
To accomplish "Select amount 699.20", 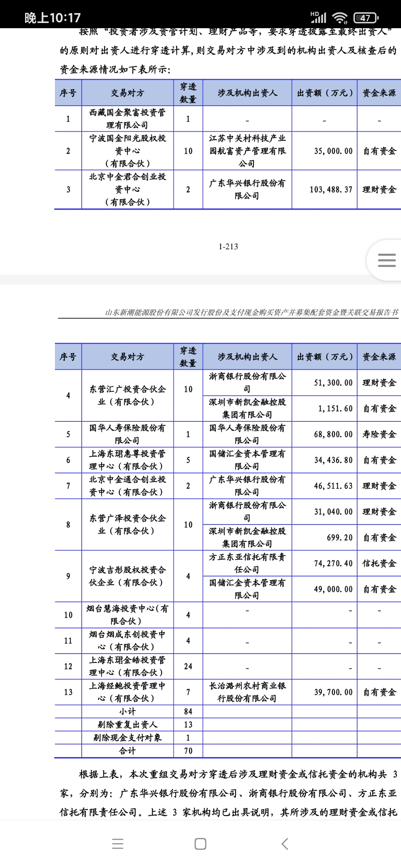I will pos(340,537).
